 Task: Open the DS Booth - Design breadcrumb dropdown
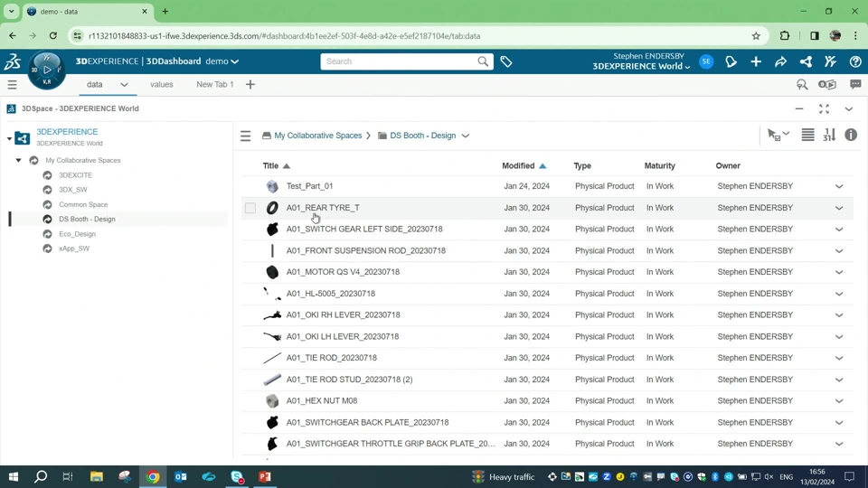pos(466,136)
